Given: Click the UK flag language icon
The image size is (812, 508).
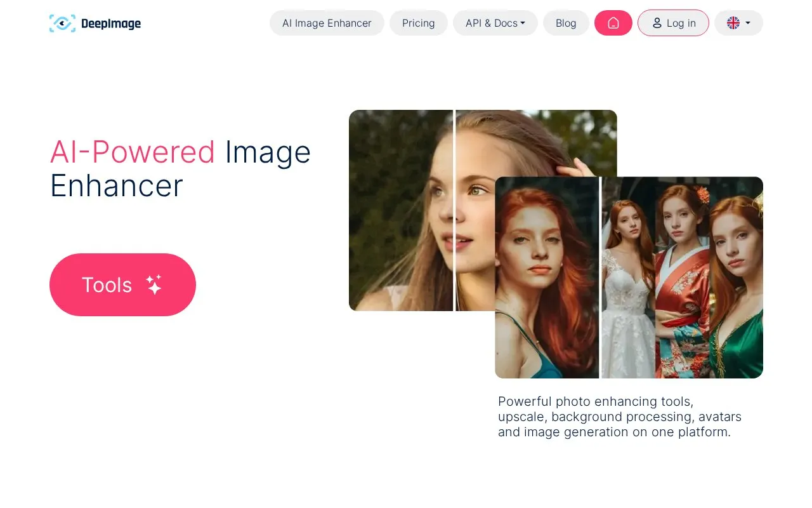Looking at the screenshot, I should [x=733, y=23].
